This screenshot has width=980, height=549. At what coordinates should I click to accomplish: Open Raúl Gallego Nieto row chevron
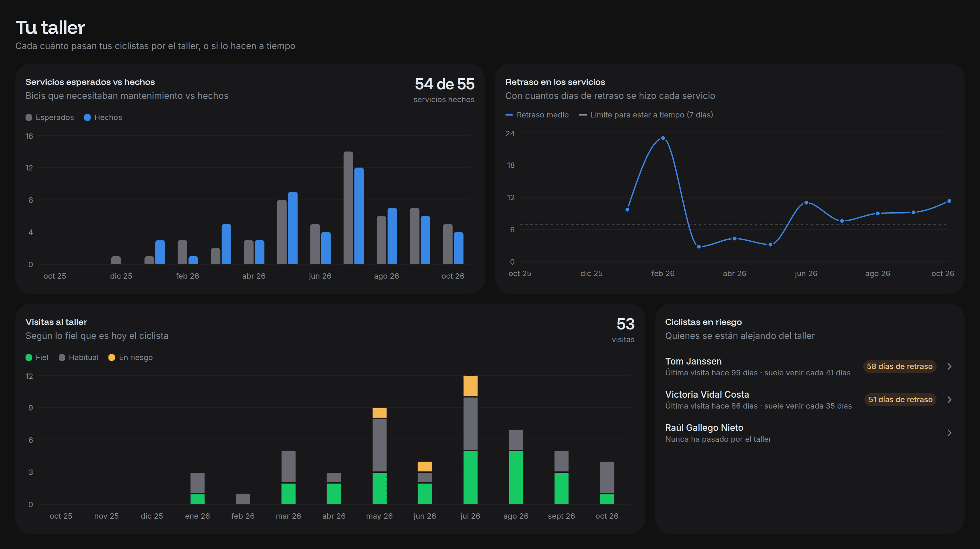pyautogui.click(x=949, y=433)
